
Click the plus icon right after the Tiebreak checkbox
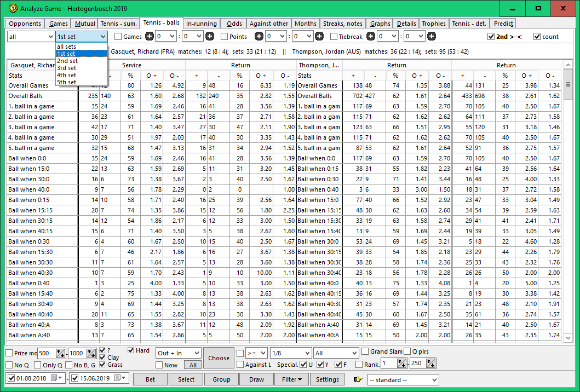371,37
